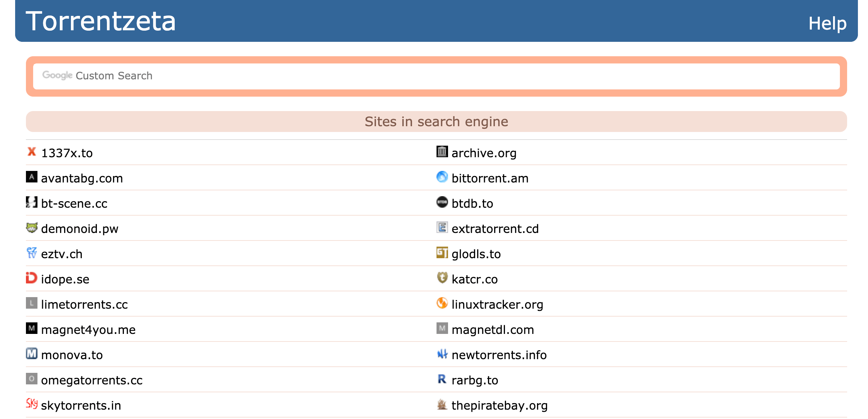Visit magnetdl.com

tap(493, 330)
